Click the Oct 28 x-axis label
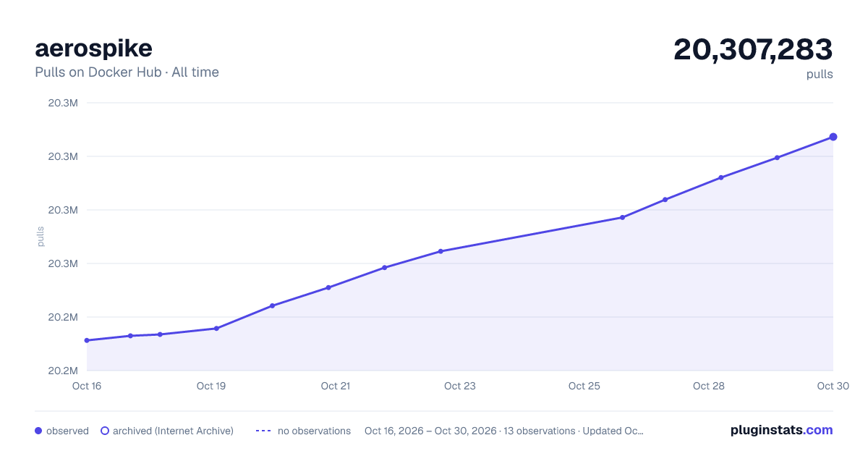 709,386
